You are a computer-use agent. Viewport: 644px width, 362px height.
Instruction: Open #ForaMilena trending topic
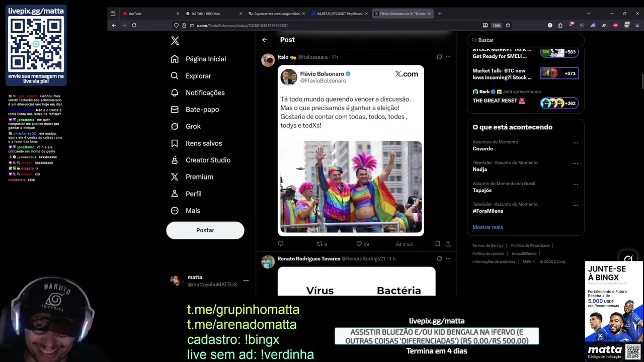click(488, 211)
